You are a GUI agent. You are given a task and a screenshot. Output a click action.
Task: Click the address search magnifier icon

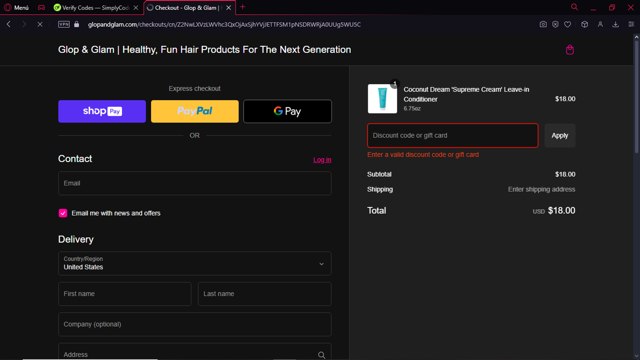(x=322, y=355)
